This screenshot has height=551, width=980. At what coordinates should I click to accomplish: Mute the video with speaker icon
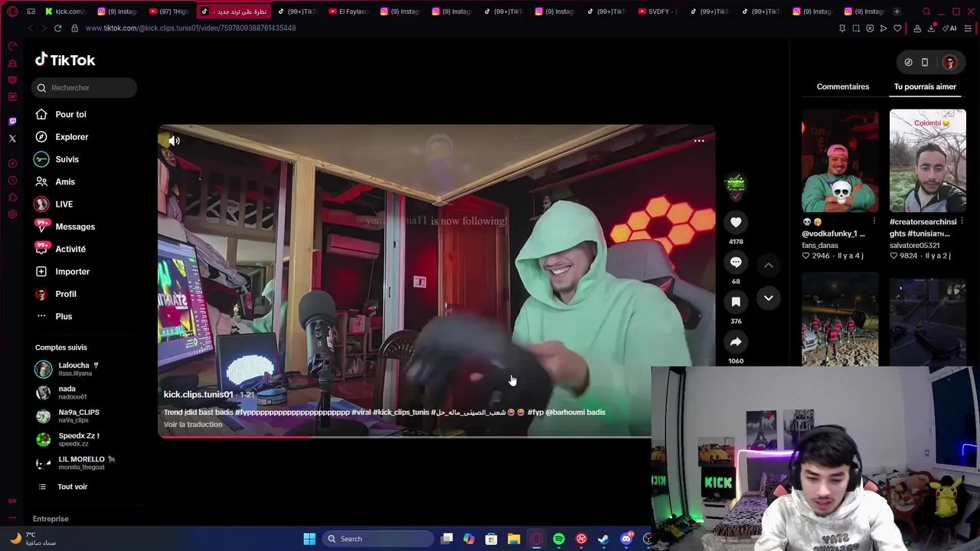[x=175, y=141]
